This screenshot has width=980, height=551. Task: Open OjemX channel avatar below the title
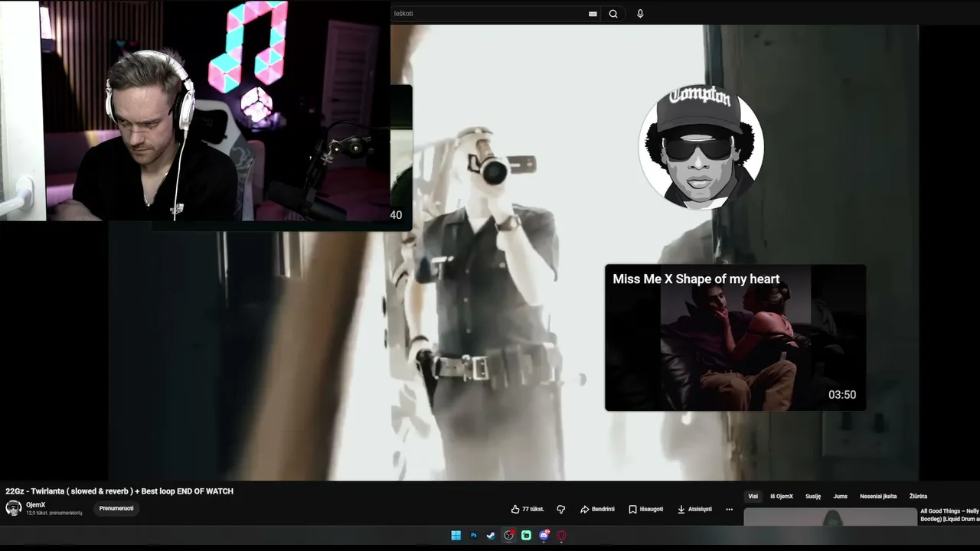tap(14, 508)
